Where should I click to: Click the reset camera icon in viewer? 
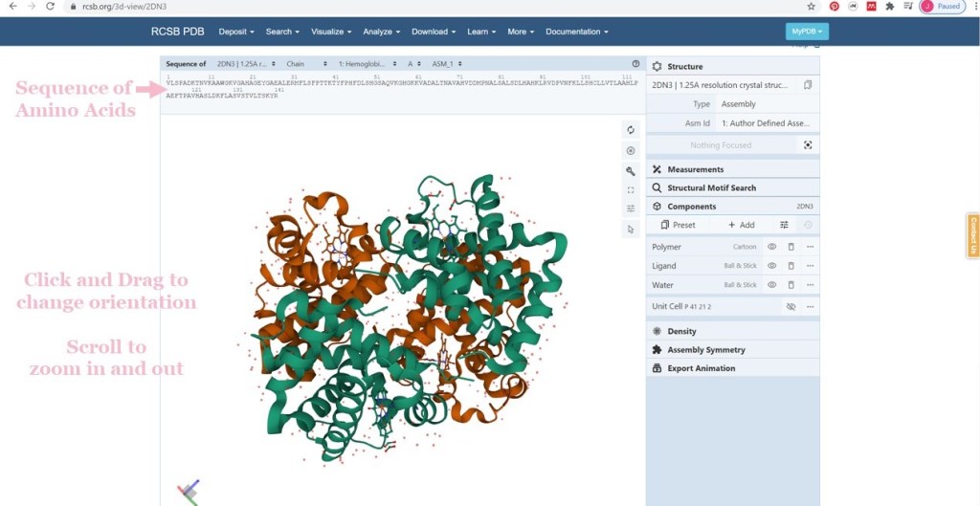(631, 130)
